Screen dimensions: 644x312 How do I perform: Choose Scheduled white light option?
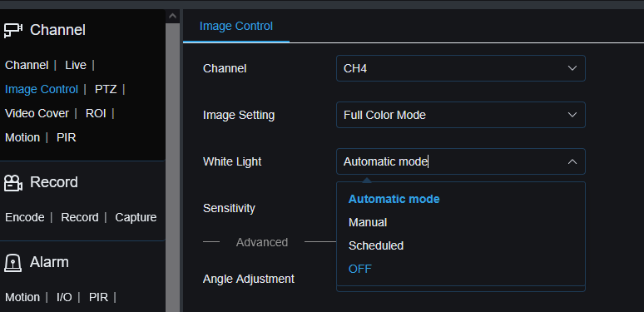click(376, 246)
